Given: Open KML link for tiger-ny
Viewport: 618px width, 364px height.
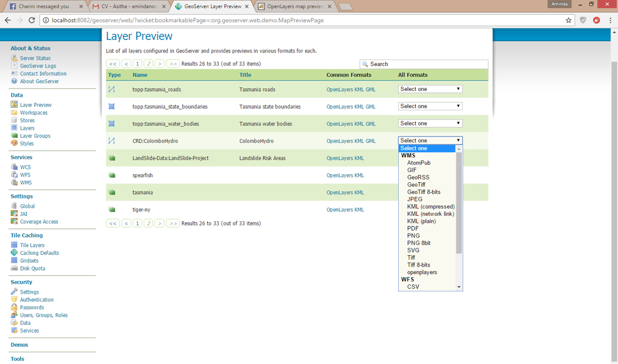Looking at the screenshot, I should [x=359, y=209].
